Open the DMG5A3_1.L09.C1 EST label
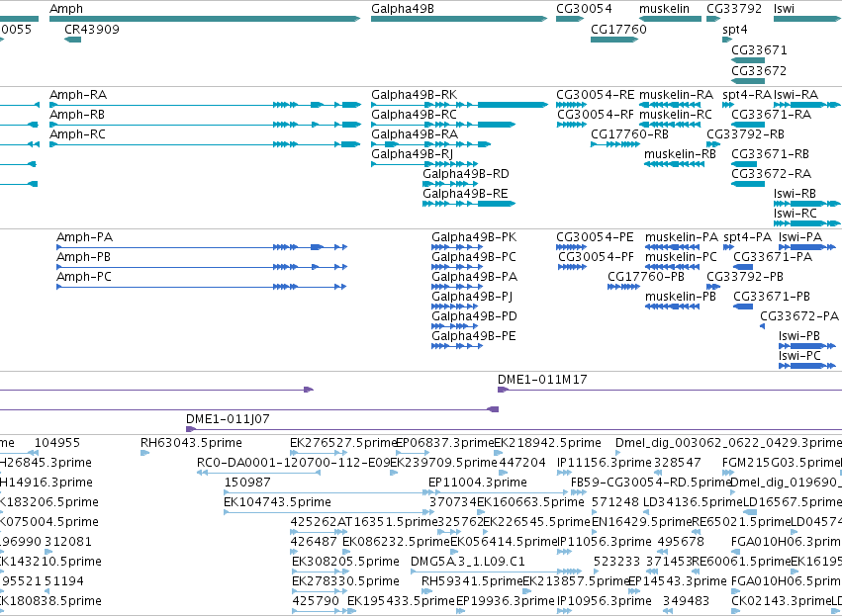The image size is (842, 616). point(468,562)
